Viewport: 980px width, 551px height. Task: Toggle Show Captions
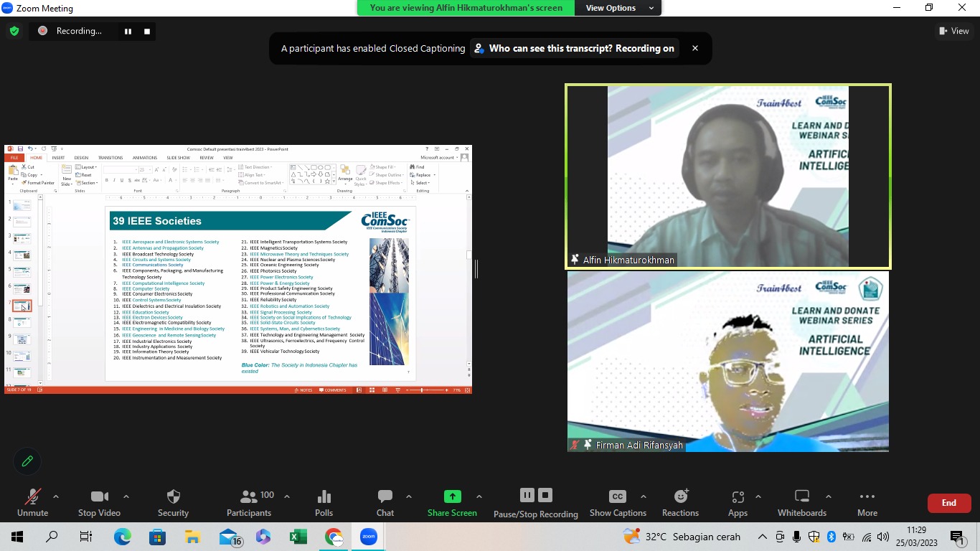[617, 503]
